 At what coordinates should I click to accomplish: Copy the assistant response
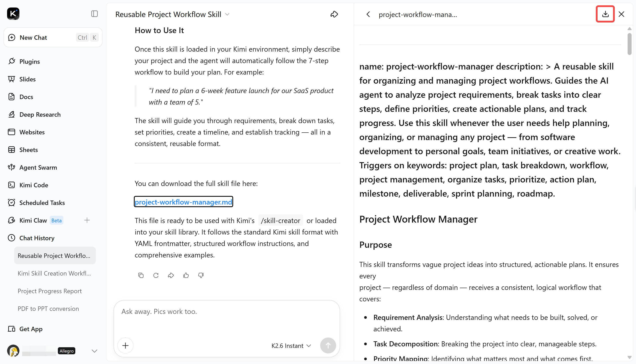tap(141, 275)
